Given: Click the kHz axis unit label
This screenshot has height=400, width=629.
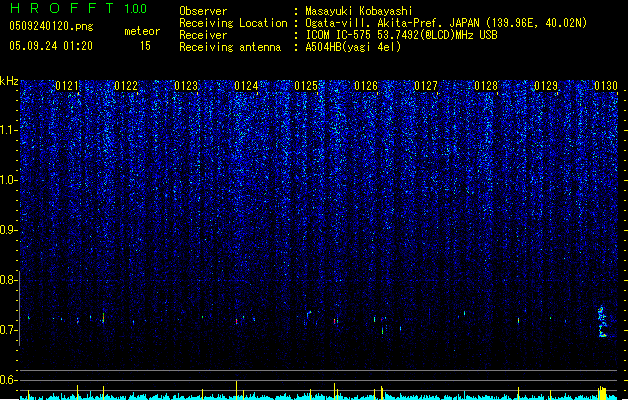Looking at the screenshot, I should coord(9,81).
